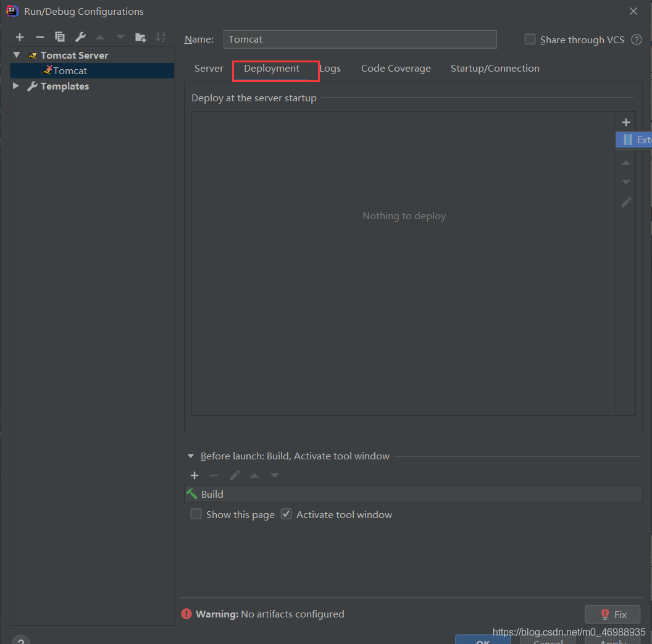Add artifact to deploy list
Viewport: 652px width, 644px height.
[x=626, y=122]
